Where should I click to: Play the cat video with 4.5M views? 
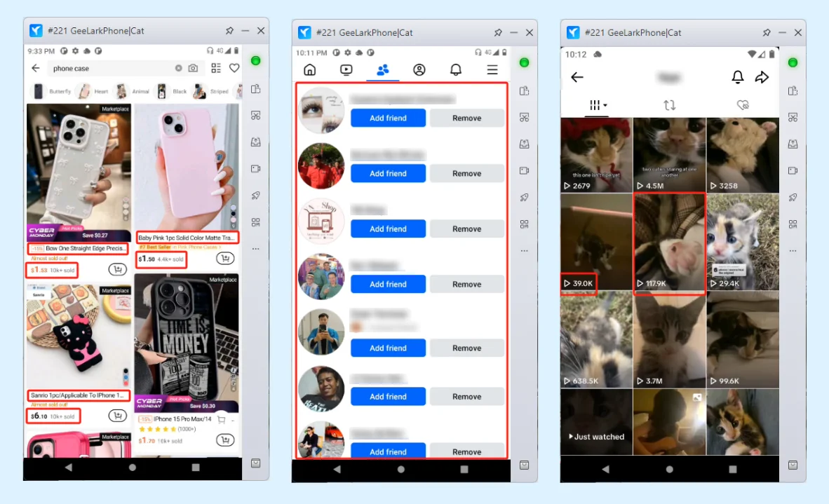click(669, 155)
